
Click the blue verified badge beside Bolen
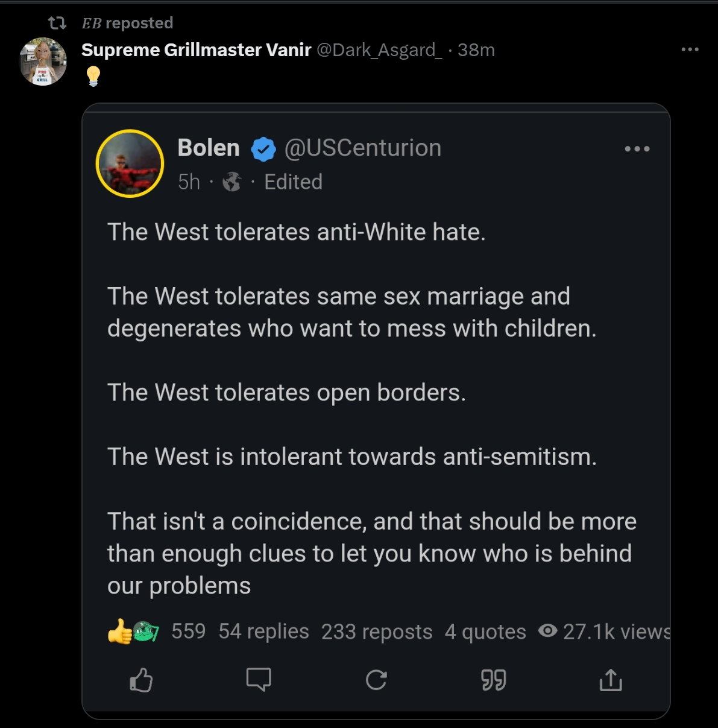263,149
